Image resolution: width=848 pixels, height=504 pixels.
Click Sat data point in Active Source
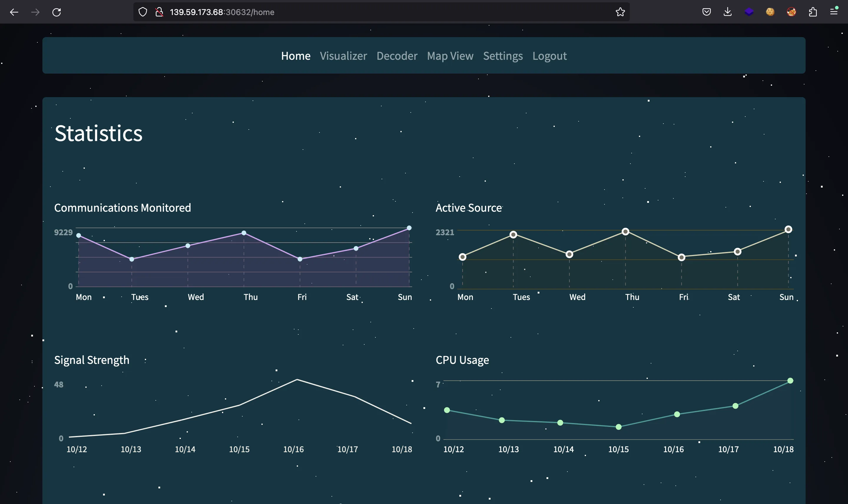coord(737,252)
